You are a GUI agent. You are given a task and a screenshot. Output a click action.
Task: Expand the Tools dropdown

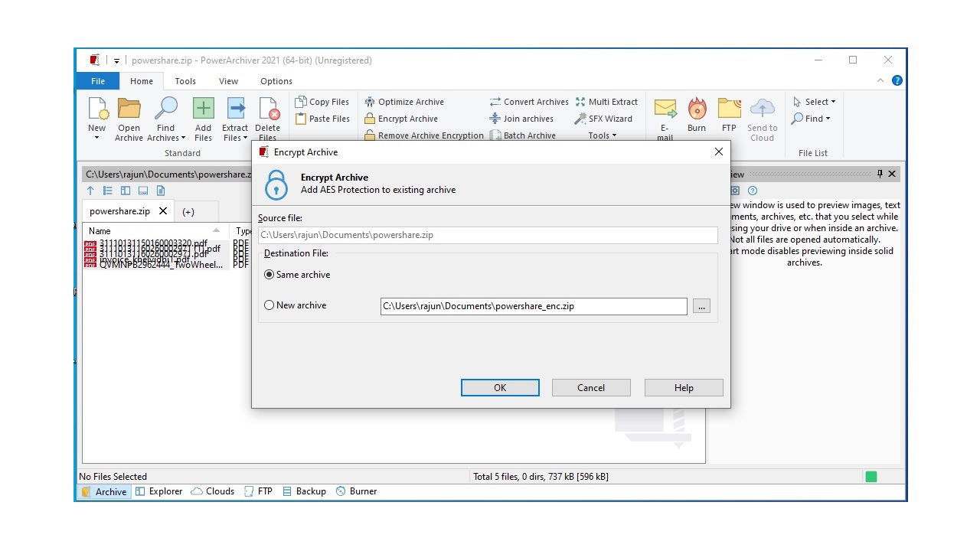click(x=603, y=135)
